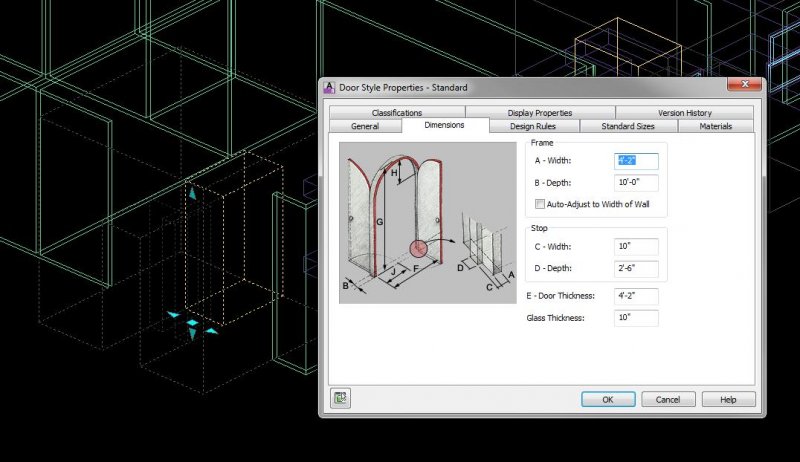Switch to the Classifications tab
The width and height of the screenshot is (800, 462).
pos(397,113)
